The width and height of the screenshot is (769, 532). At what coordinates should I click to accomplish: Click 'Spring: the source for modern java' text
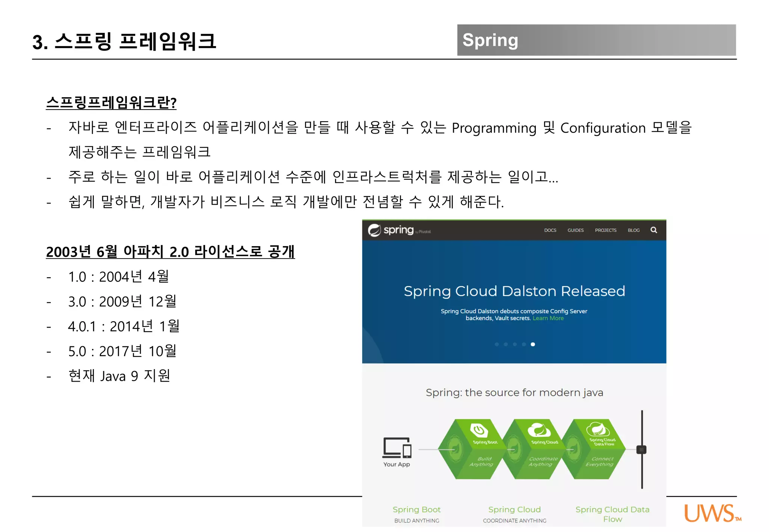coord(514,393)
